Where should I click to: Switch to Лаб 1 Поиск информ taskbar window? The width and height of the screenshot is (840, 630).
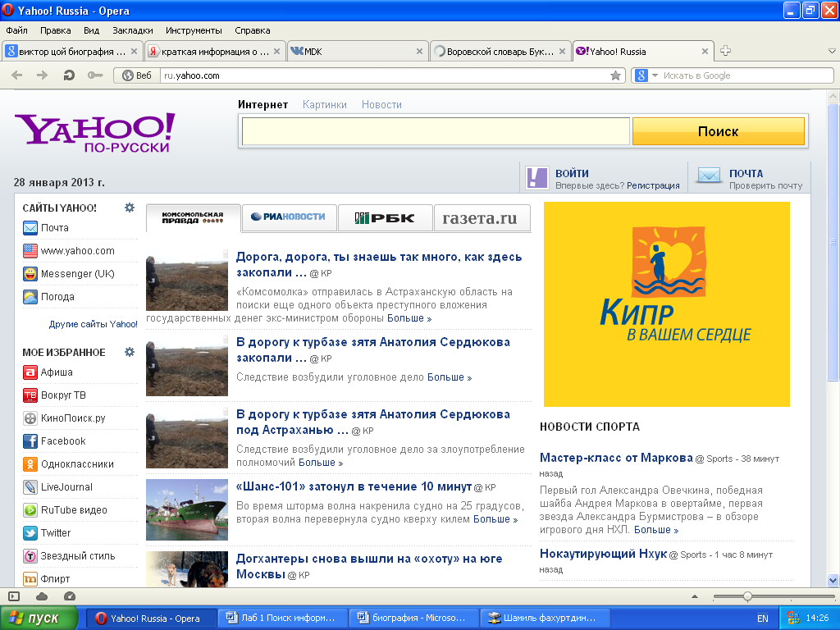tap(282, 619)
